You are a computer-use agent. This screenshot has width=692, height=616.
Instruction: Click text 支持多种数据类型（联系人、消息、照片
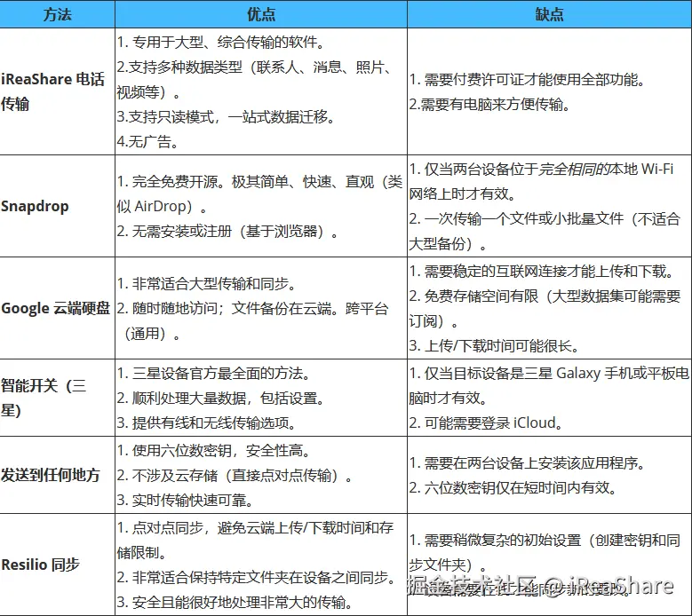point(256,67)
